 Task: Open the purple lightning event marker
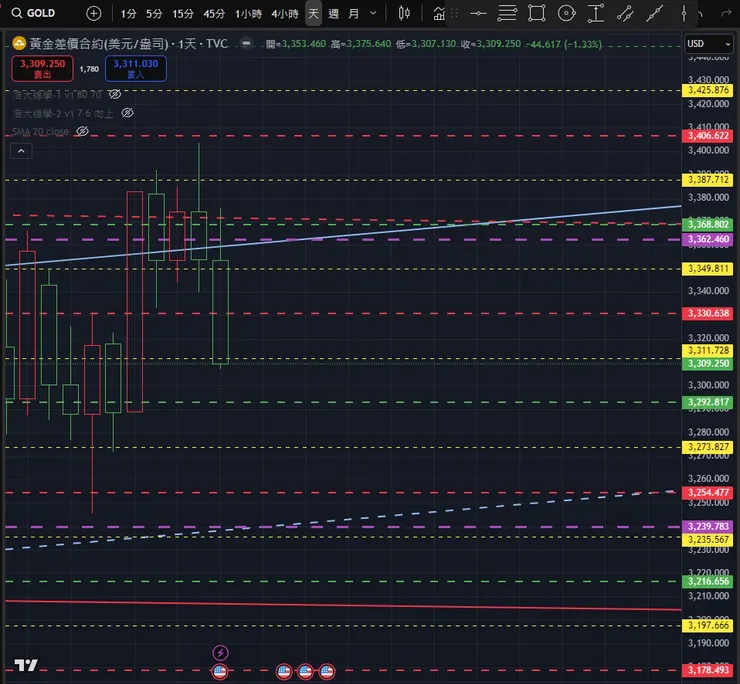pos(220,653)
